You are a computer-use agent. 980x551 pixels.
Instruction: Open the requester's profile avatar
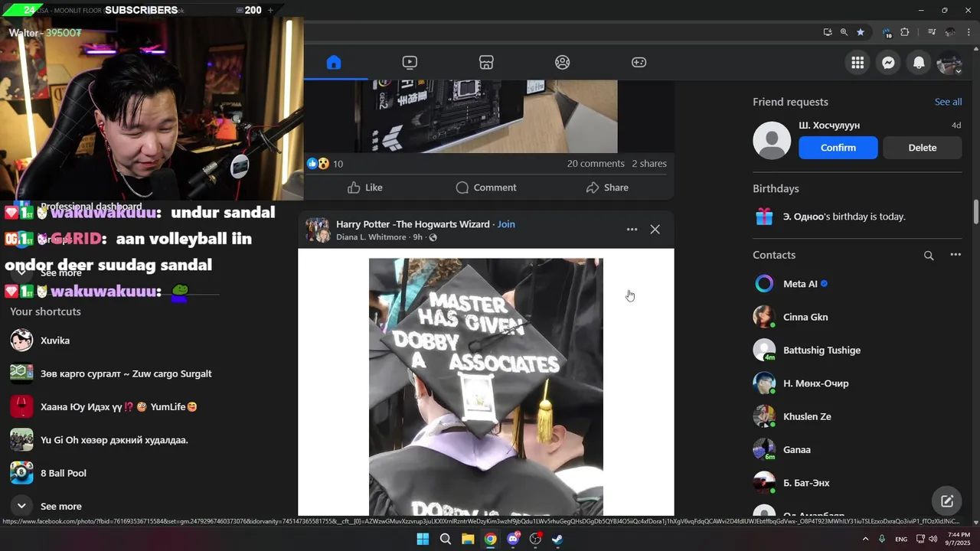click(772, 141)
